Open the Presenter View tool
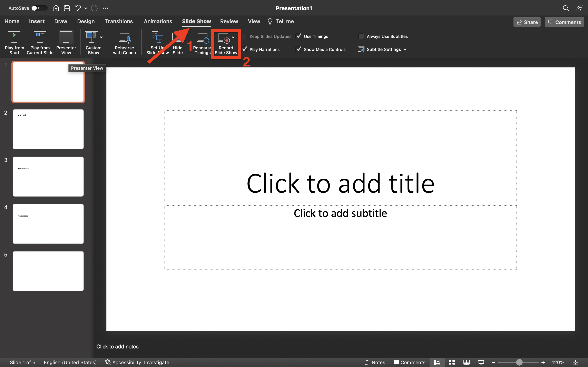Viewport: 588px width, 367px height. click(x=66, y=42)
